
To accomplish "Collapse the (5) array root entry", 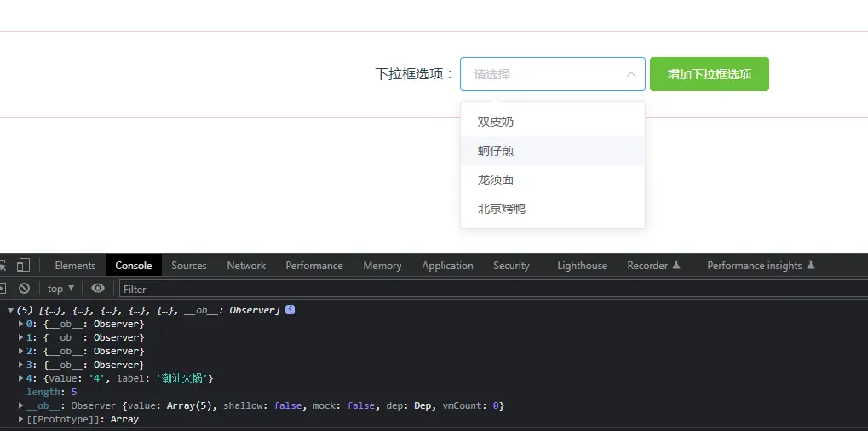I will [x=10, y=310].
